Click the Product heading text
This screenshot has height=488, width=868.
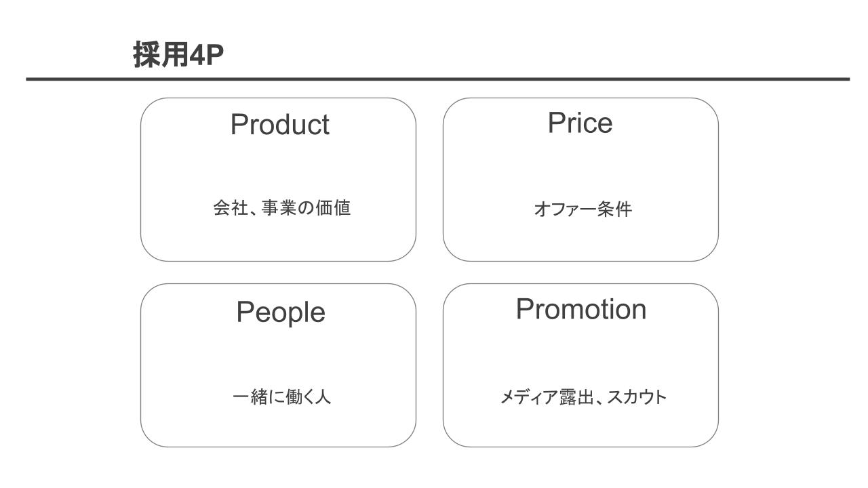[x=279, y=125]
